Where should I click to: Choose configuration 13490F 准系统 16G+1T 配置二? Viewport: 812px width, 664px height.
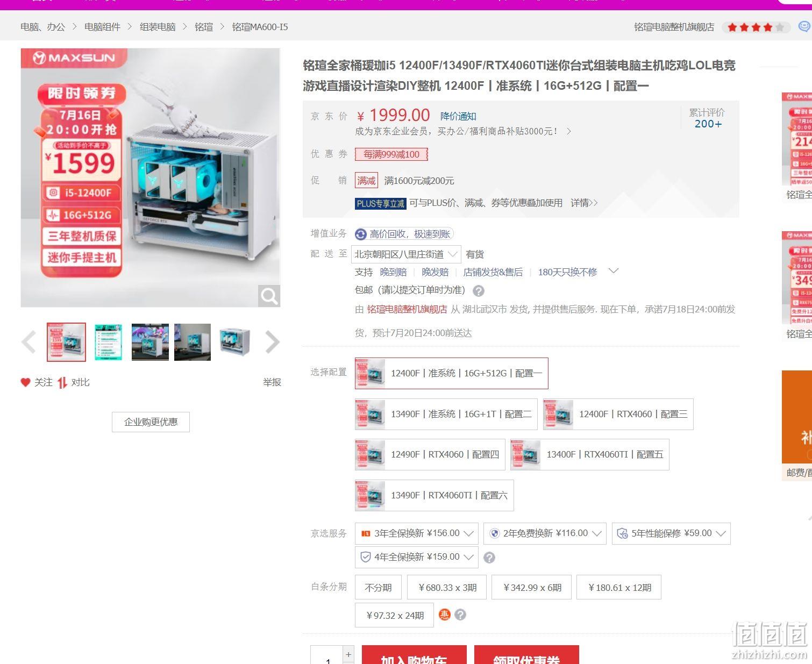coord(446,414)
